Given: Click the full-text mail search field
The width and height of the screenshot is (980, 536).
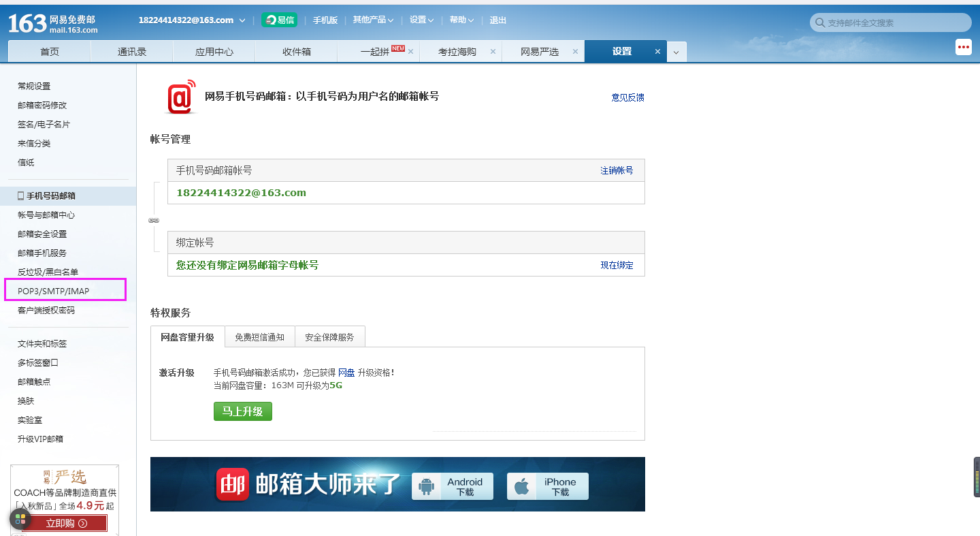Looking at the screenshot, I should click(x=895, y=23).
